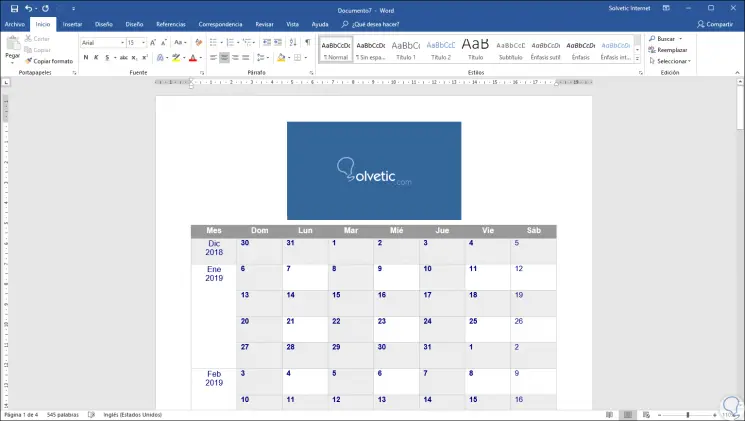
Task: Click the increase font size icon
Action: tap(152, 42)
